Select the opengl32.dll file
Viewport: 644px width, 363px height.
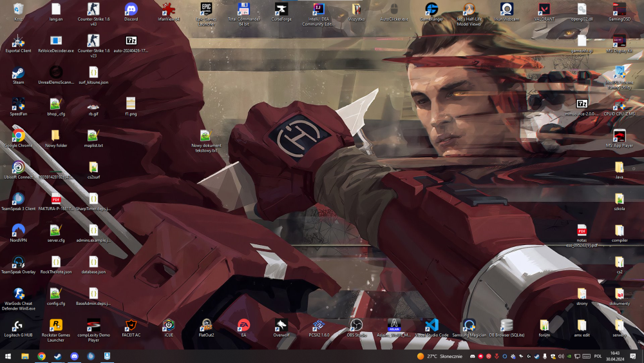tap(582, 12)
